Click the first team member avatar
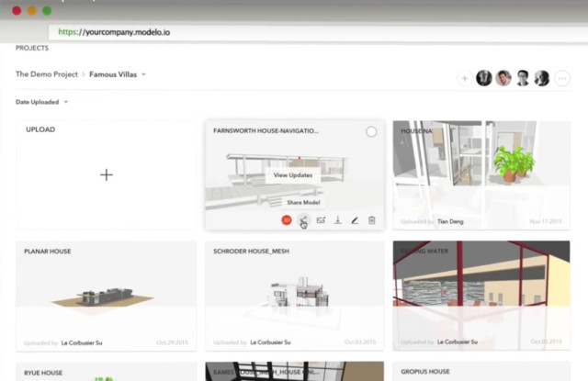This screenshot has height=381, width=588. point(484,78)
